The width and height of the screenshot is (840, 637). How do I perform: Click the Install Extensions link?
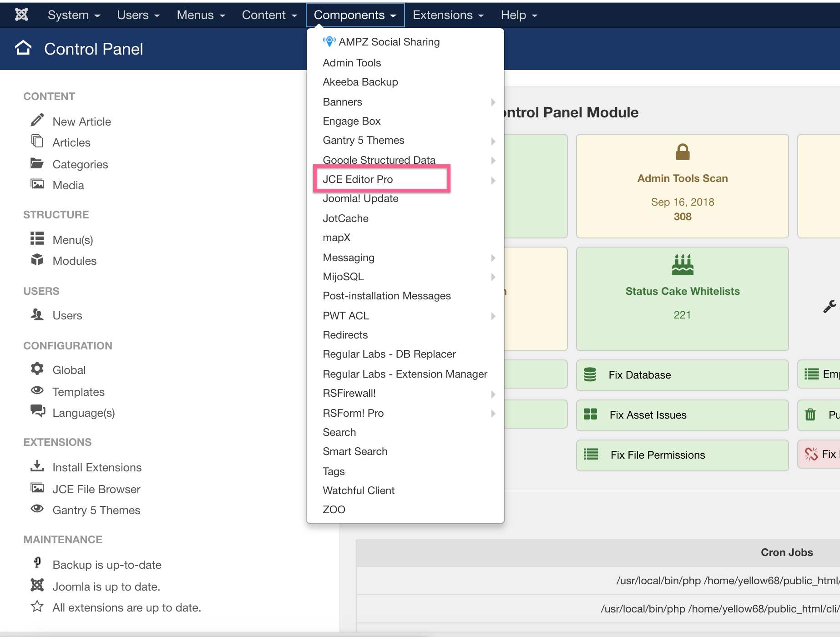tap(97, 467)
